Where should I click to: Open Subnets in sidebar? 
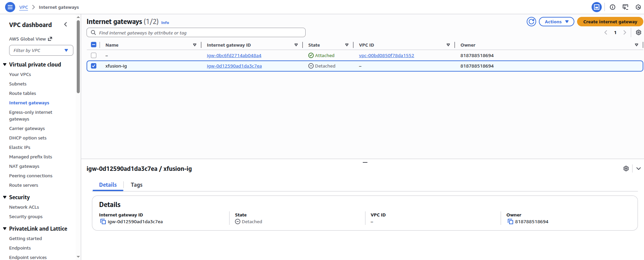pos(18,84)
